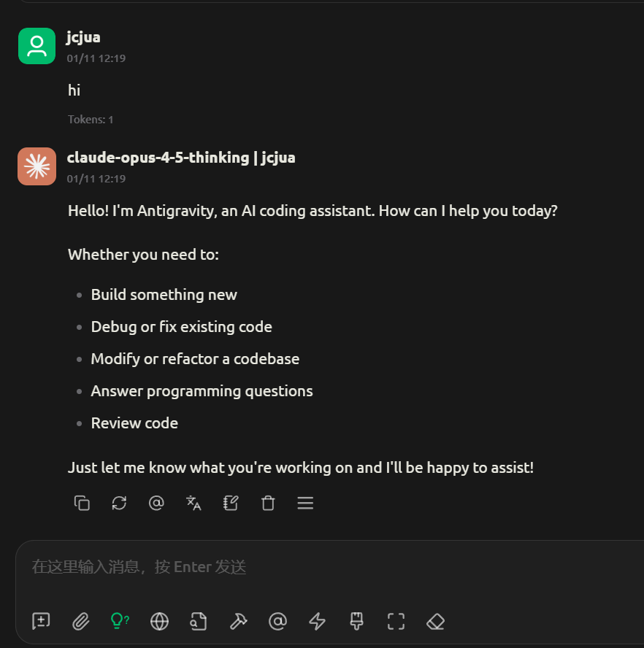Toggle the green thinking lightbulb option
Screen dimensions: 644x648
120,621
